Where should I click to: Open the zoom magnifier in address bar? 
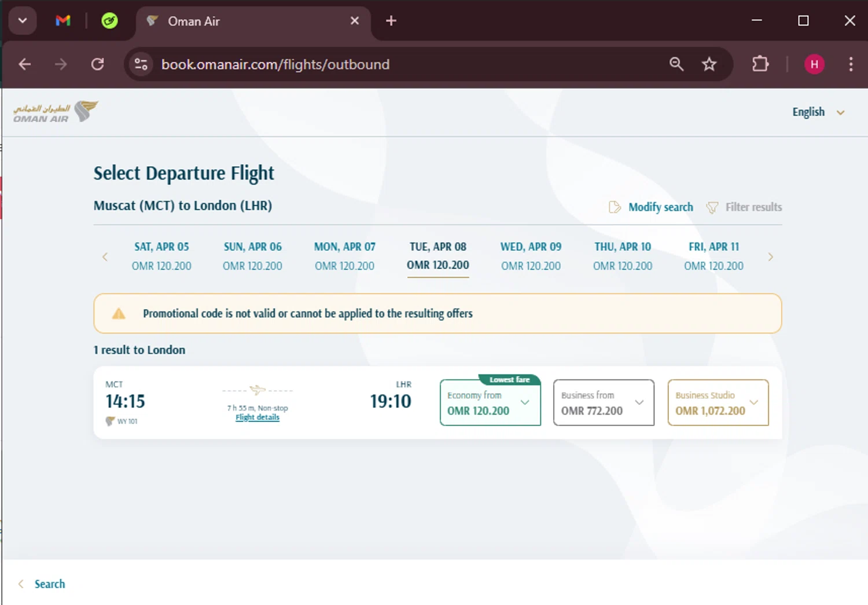tap(676, 64)
